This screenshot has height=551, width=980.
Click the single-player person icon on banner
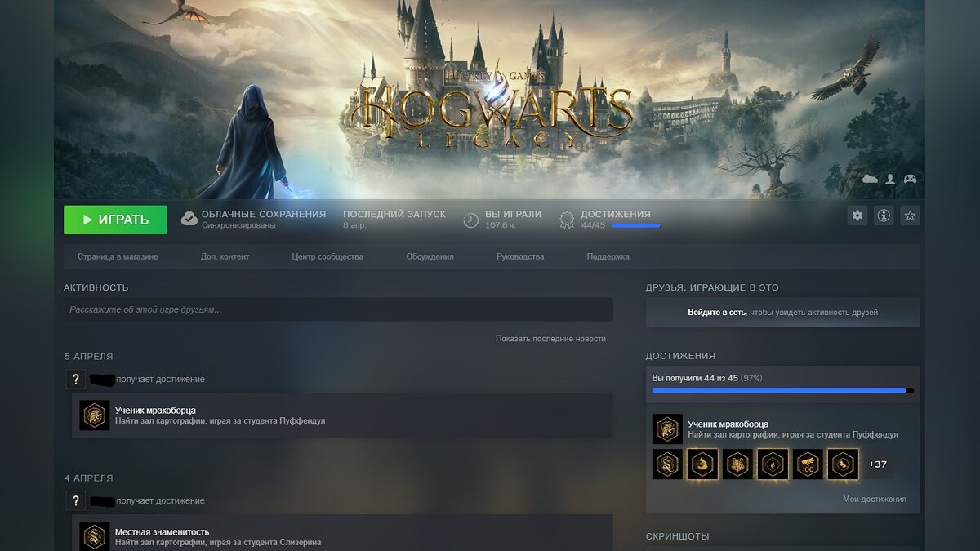click(x=890, y=179)
